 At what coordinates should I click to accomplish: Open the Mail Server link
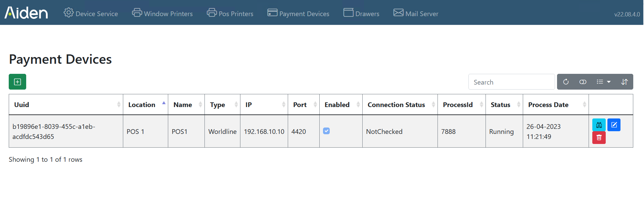(x=416, y=13)
